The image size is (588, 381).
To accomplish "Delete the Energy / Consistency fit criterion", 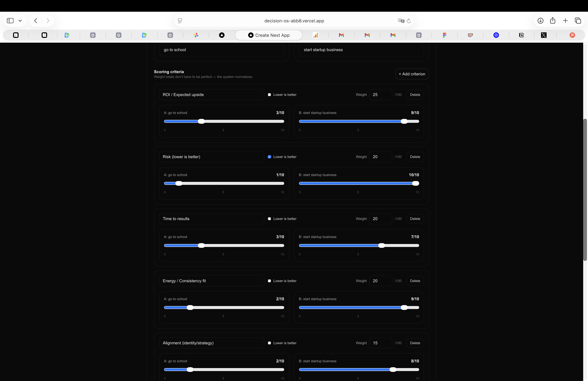I will (x=415, y=281).
